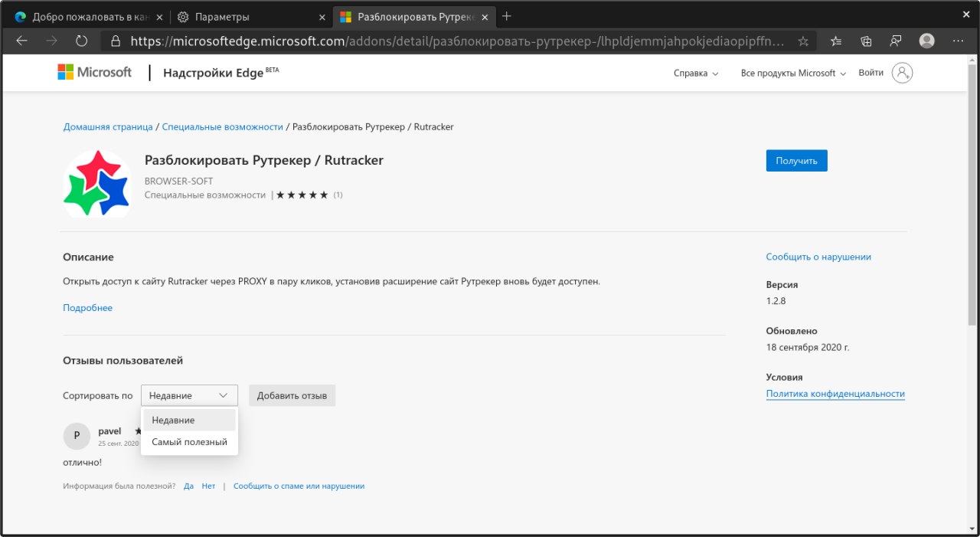Click the review text отлично!
Image resolution: width=980 pixels, height=537 pixels.
(82, 462)
